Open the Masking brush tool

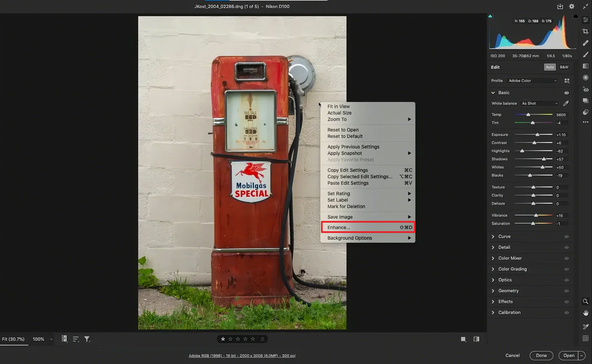coord(586,55)
